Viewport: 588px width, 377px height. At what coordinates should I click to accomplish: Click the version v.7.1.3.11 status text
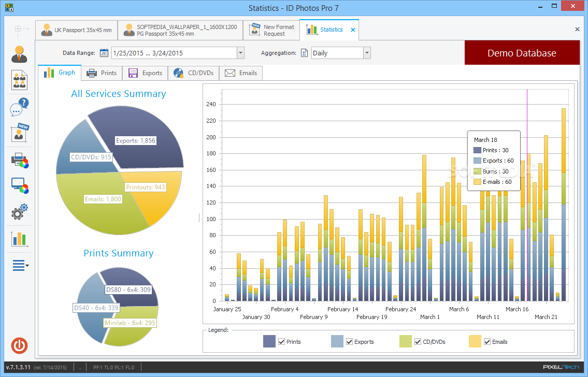tap(18, 367)
